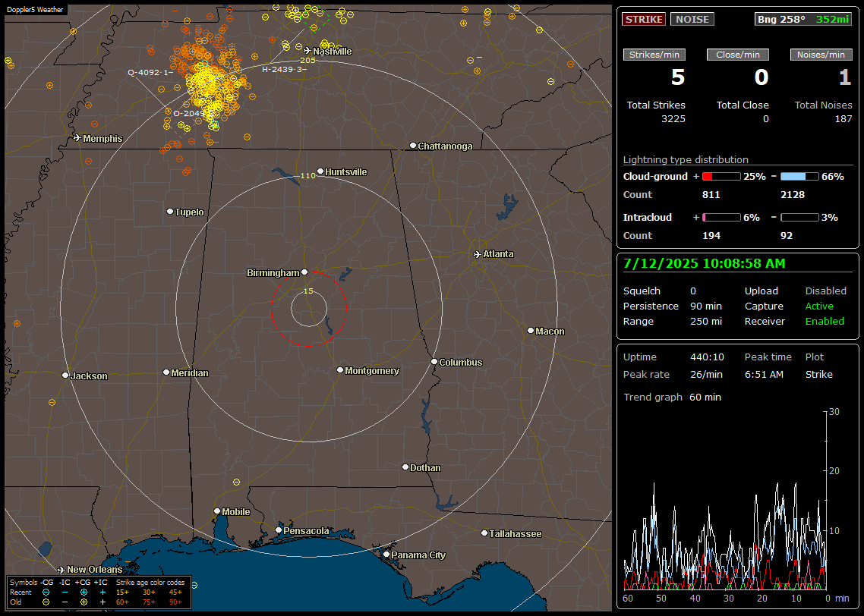Viewport: 864px width, 616px height.
Task: Click the strike rate trend graph plot
Action: click(725, 501)
